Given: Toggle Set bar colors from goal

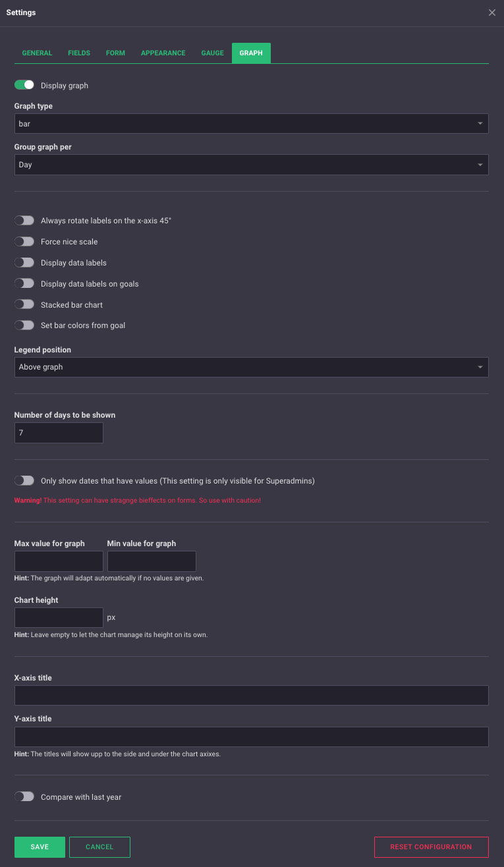Looking at the screenshot, I should 24,325.
